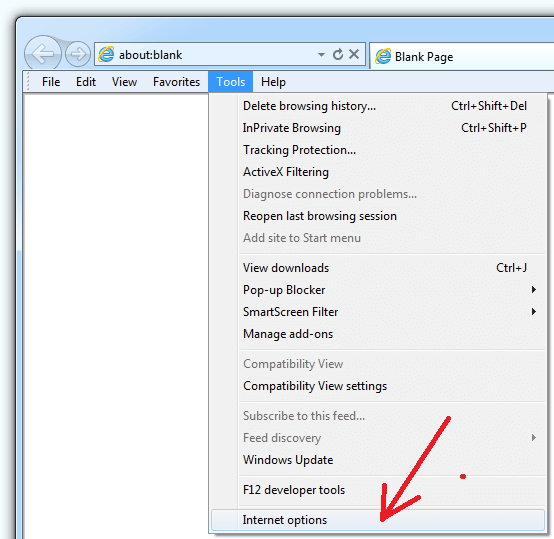Open the Help menu

point(273,82)
